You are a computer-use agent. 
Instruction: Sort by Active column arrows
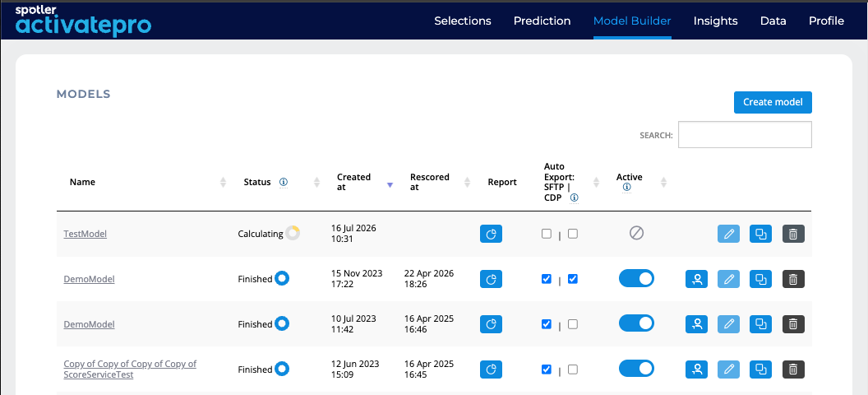coord(663,182)
